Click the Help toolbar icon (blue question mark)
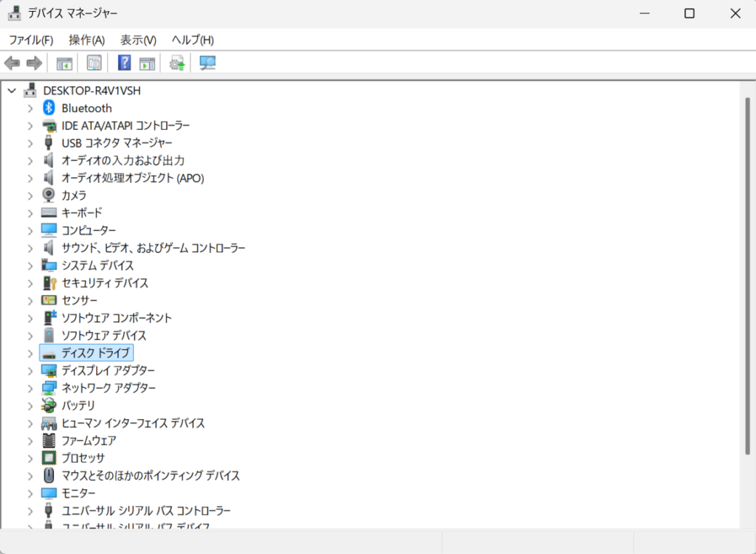This screenshot has height=554, width=756. (124, 63)
